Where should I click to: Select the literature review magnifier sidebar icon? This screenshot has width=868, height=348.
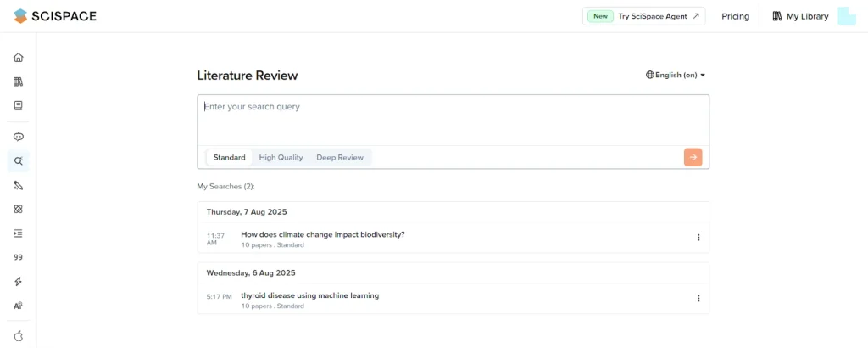coord(19,161)
